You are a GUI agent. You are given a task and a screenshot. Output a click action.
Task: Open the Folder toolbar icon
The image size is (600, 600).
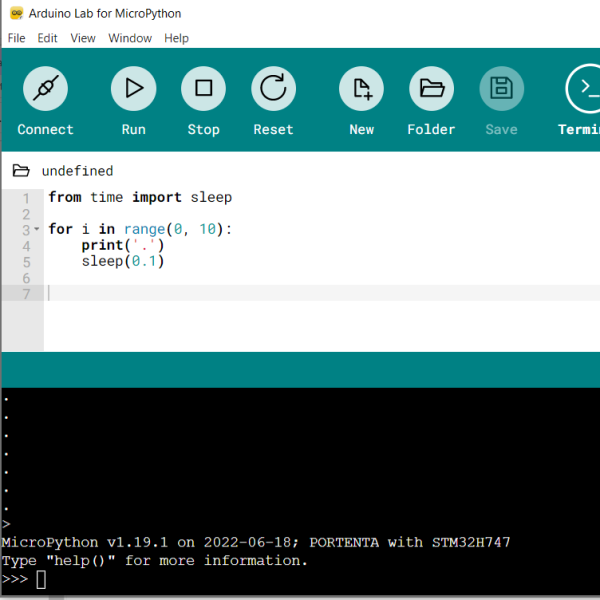pos(431,89)
